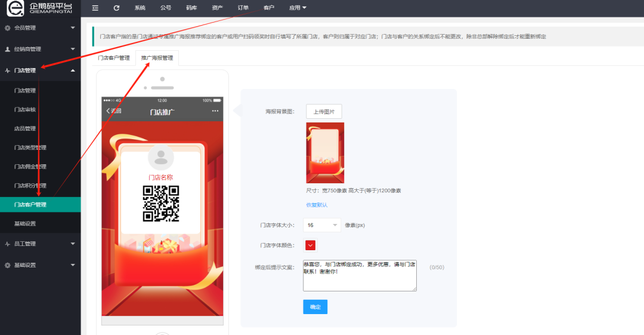The width and height of the screenshot is (644, 335).
Task: Open 门店审核 in sidebar
Action: [x=25, y=109]
